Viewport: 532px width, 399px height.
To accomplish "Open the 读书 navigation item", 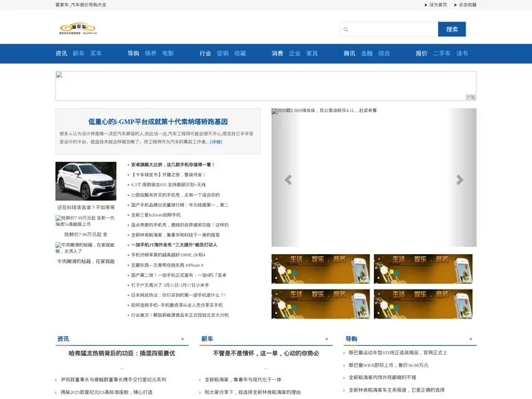I will (x=462, y=53).
